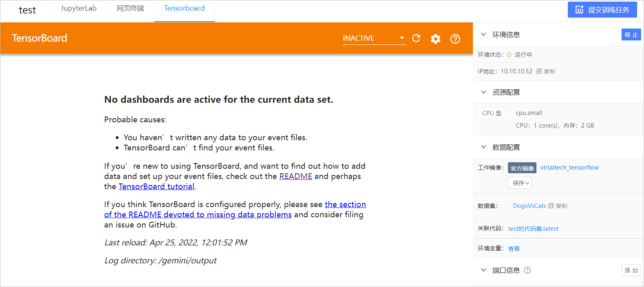Viewport: 644px width, 287px height.
Task: Reload TensorBoard data with the refresh icon
Action: (x=416, y=38)
